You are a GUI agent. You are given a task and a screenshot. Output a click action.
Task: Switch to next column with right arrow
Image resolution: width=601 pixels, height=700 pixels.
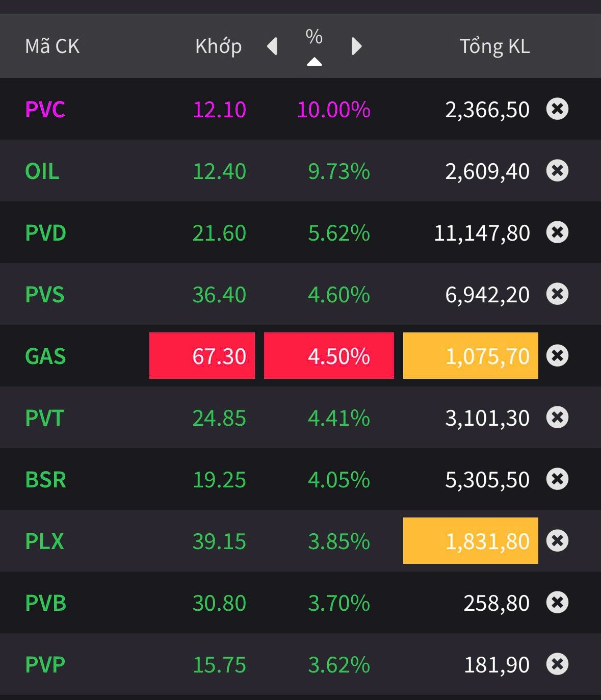click(356, 46)
